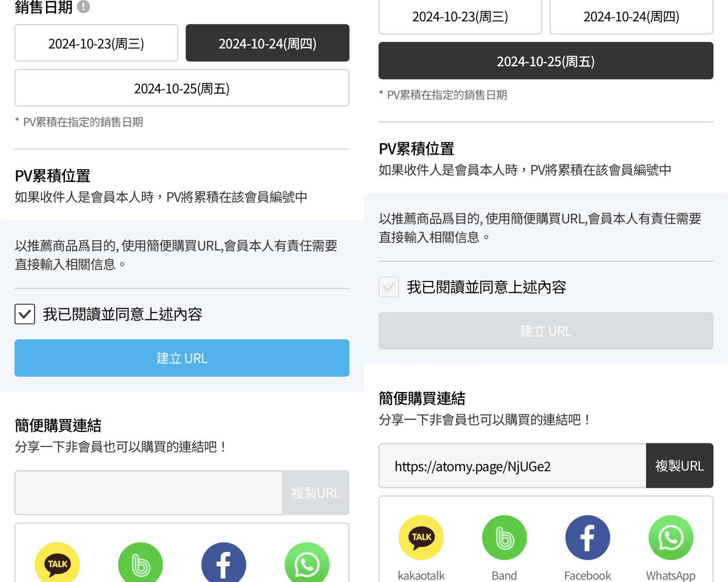Uncheck the agreement checkbox in left panel
This screenshot has height=582, width=728.
pyautogui.click(x=25, y=314)
